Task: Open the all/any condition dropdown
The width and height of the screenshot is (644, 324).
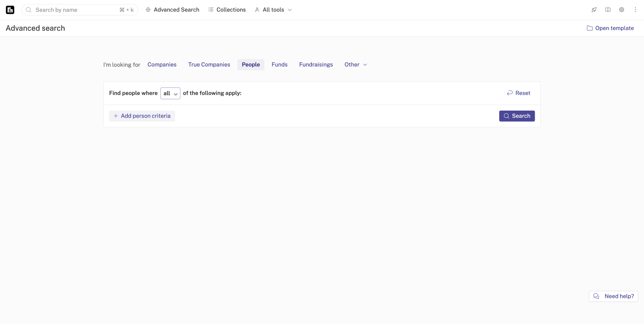Action: pyautogui.click(x=170, y=93)
